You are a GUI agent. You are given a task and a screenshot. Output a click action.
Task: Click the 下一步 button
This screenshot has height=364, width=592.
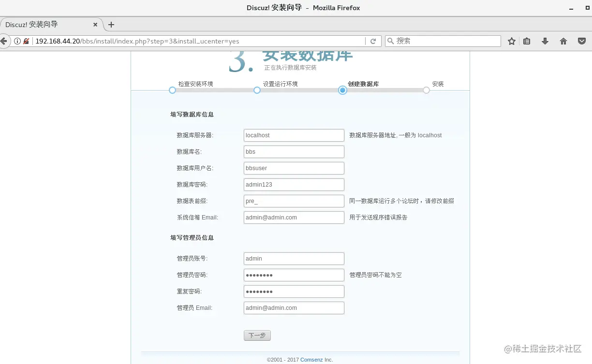(257, 335)
